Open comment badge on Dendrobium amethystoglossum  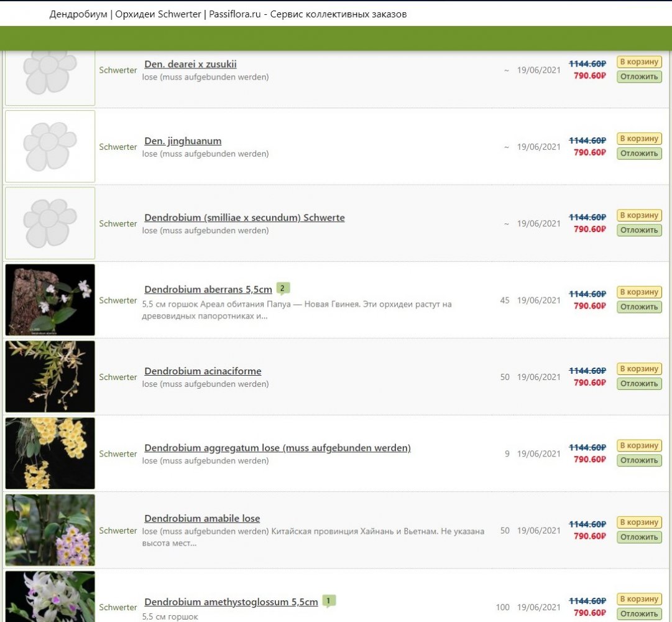pyautogui.click(x=329, y=601)
